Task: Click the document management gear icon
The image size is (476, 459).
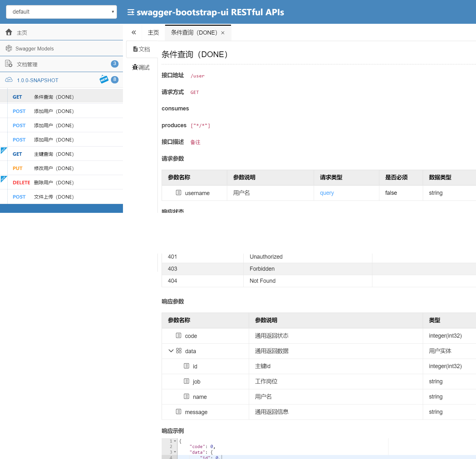Action: 9,64
